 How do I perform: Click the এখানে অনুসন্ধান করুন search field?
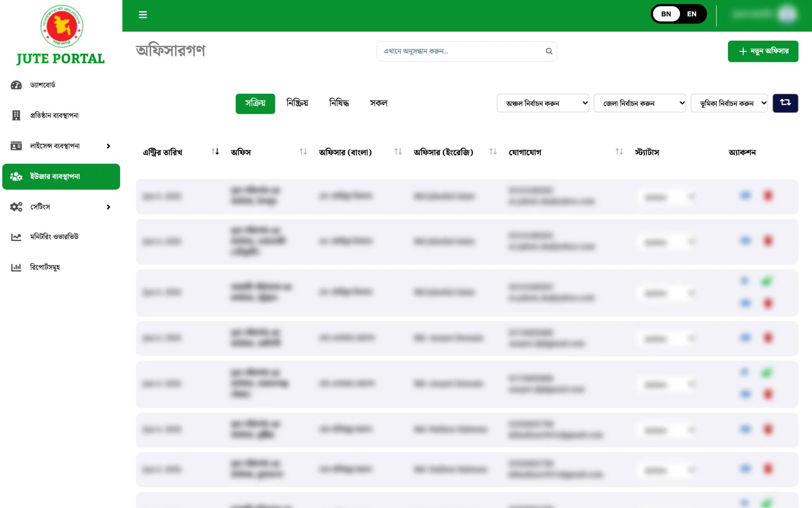(x=466, y=51)
